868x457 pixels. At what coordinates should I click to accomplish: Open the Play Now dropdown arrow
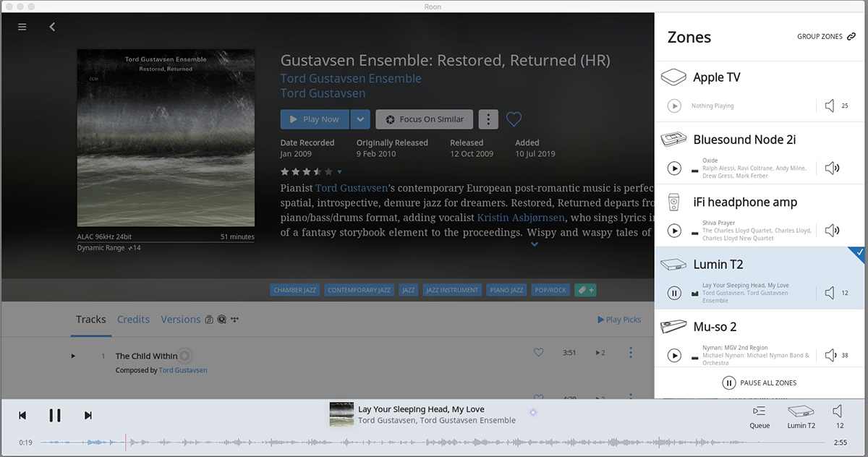[x=361, y=119]
